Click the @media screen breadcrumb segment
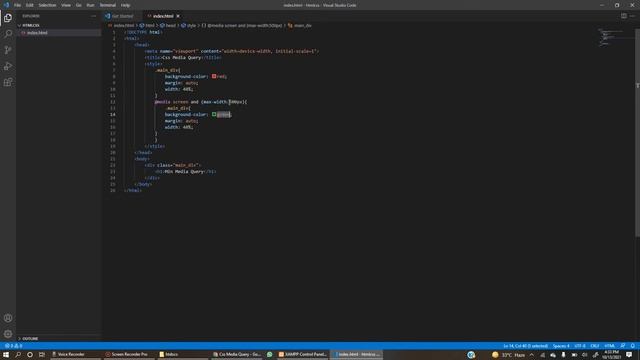Viewport: 640px width, 360px height. (x=242, y=25)
